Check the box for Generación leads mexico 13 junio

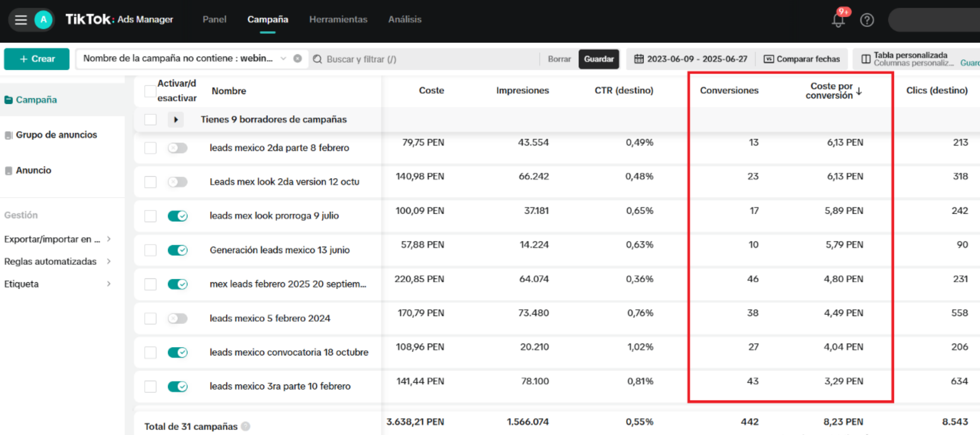(150, 250)
